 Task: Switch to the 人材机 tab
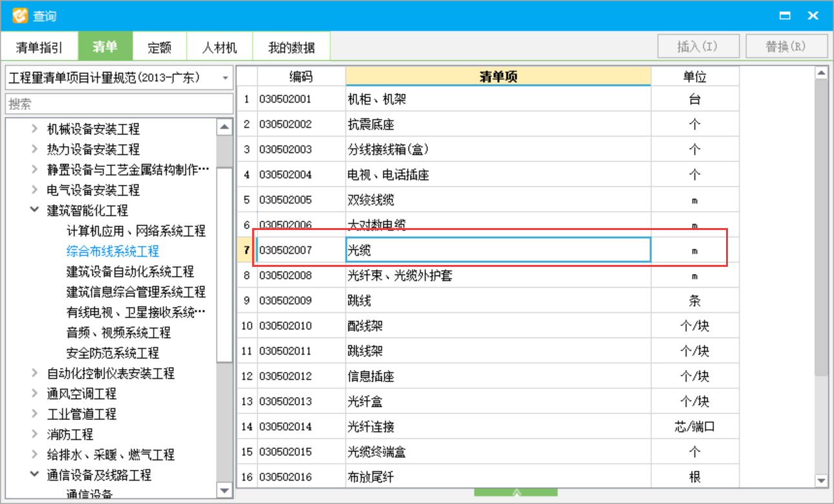point(219,47)
